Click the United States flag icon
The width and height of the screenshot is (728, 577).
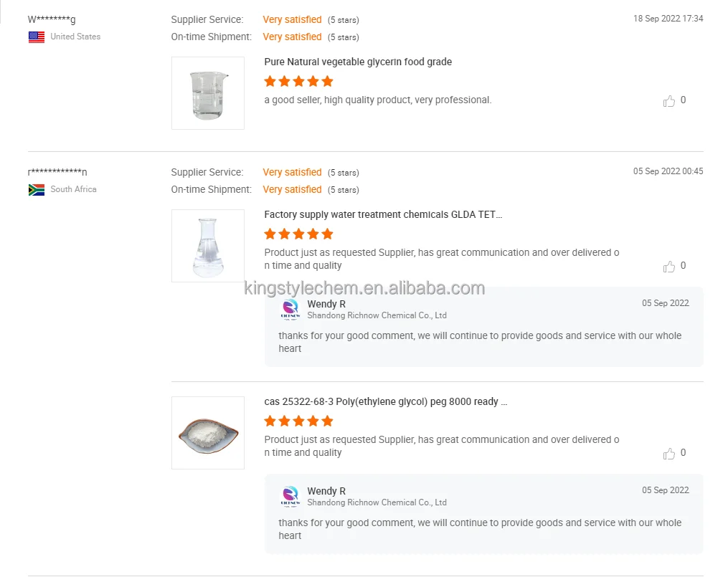point(37,37)
